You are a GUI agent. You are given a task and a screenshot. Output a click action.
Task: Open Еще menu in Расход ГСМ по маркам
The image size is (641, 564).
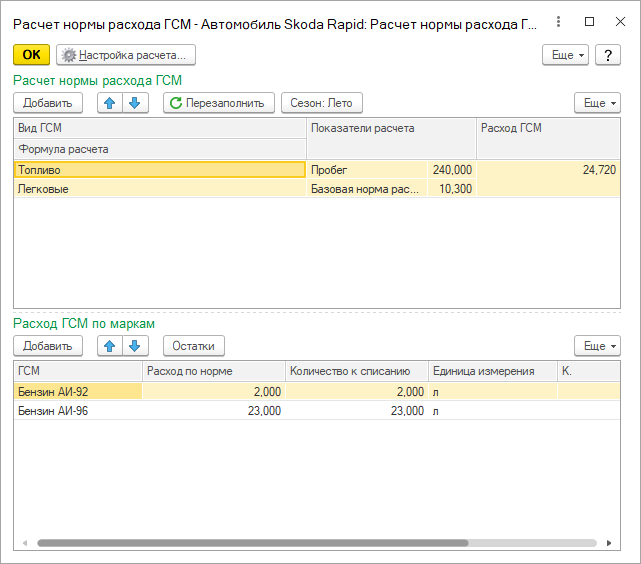597,346
